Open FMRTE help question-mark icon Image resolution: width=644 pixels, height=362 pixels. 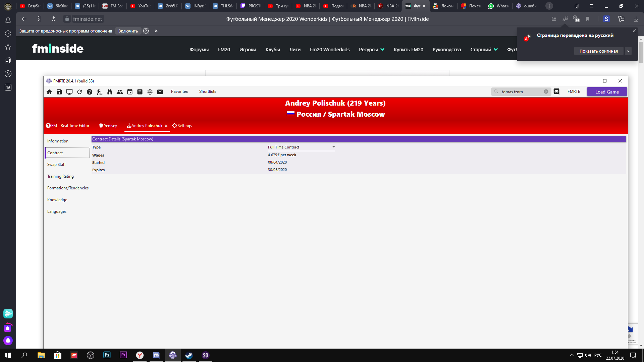coord(90,92)
